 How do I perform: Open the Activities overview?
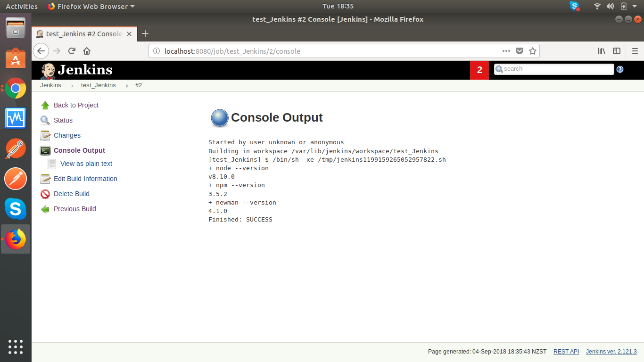point(22,6)
